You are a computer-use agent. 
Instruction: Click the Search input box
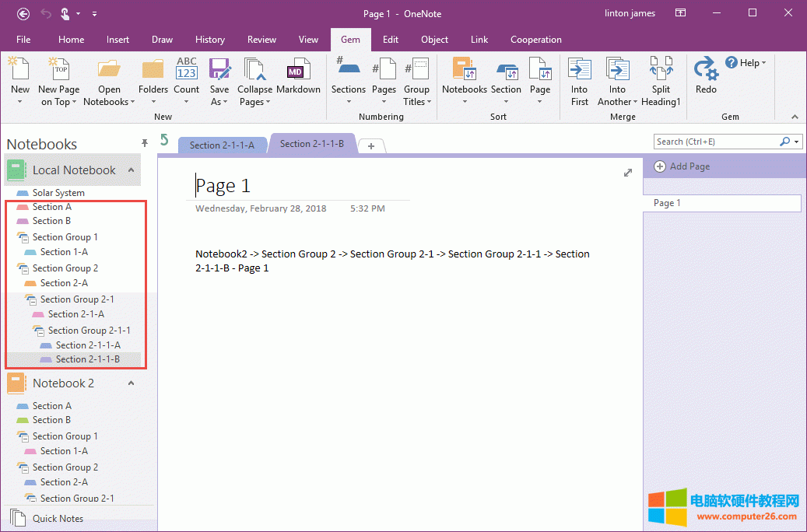click(716, 142)
